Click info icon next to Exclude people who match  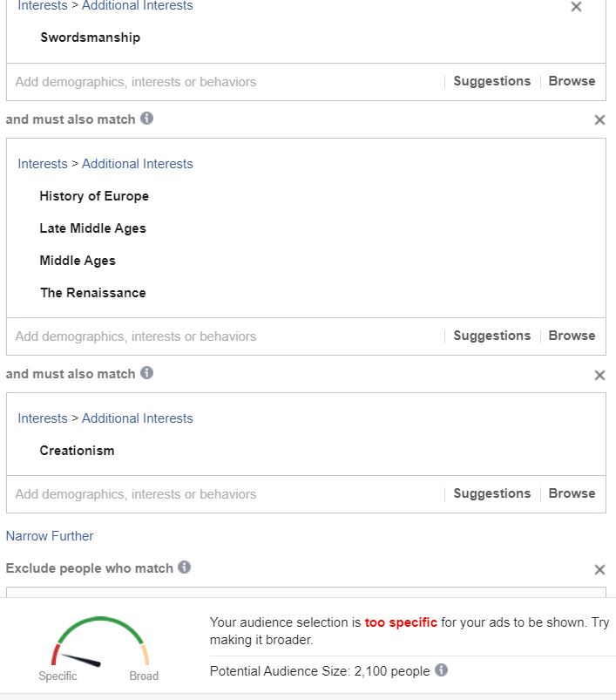point(184,567)
